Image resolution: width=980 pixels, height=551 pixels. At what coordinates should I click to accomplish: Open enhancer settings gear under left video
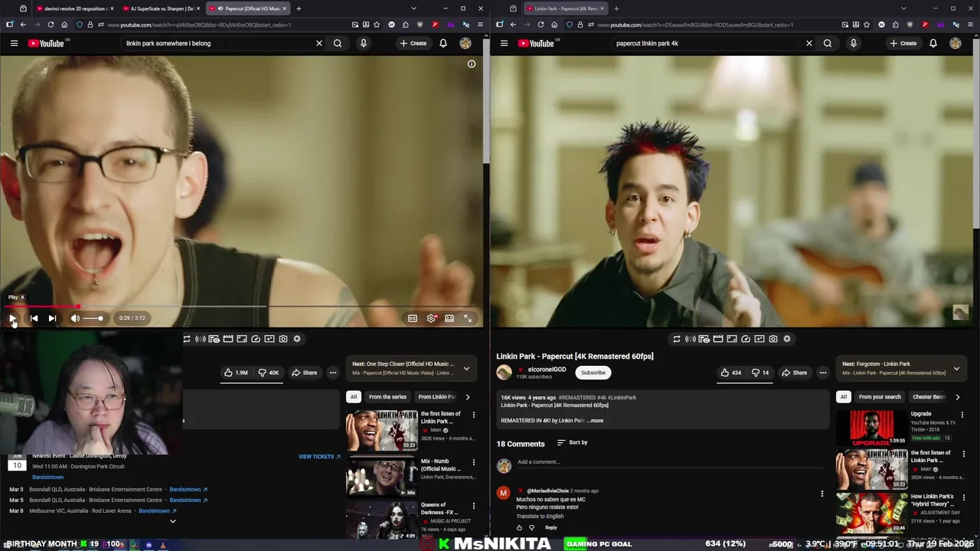[297, 339]
